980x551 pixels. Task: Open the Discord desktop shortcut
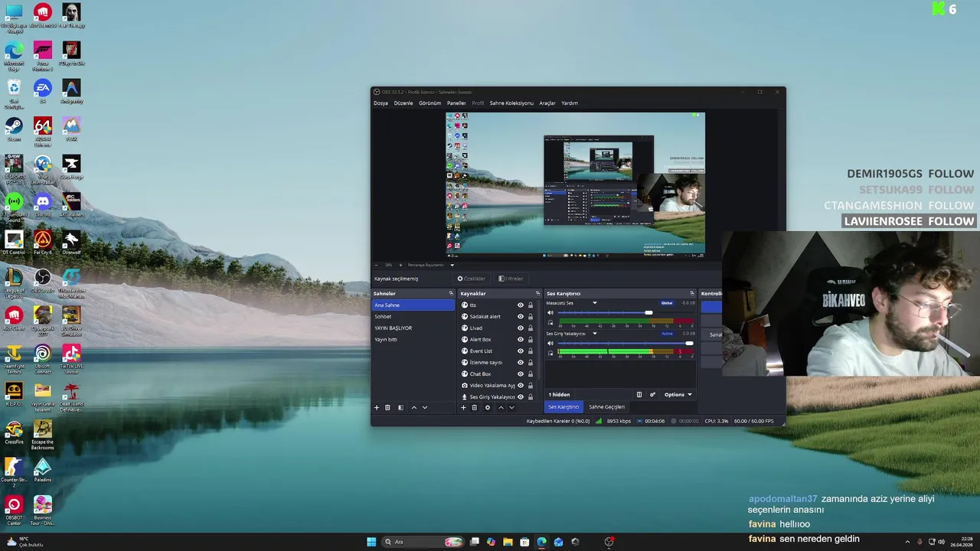(x=43, y=204)
